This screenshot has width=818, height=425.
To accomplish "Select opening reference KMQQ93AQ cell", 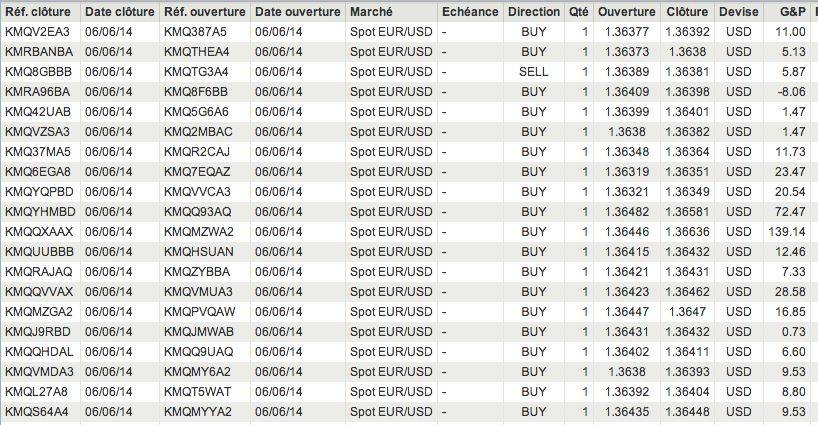I will coord(197,212).
